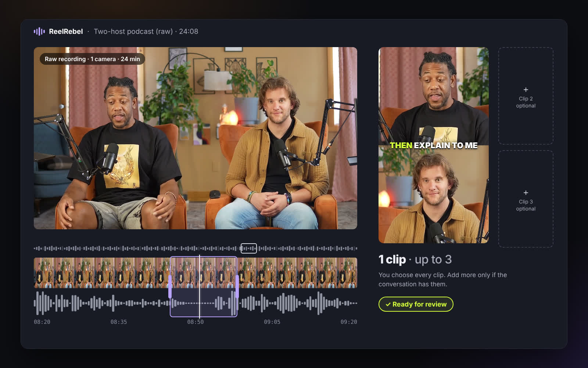Click the plus icon above Clip 2
The image size is (588, 368).
pos(526,89)
